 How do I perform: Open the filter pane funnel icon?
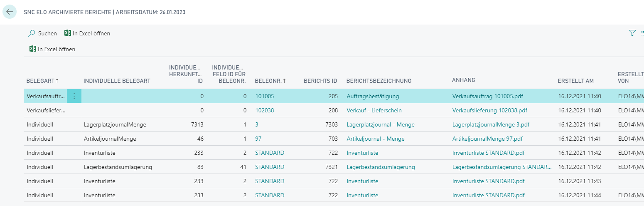tap(632, 33)
